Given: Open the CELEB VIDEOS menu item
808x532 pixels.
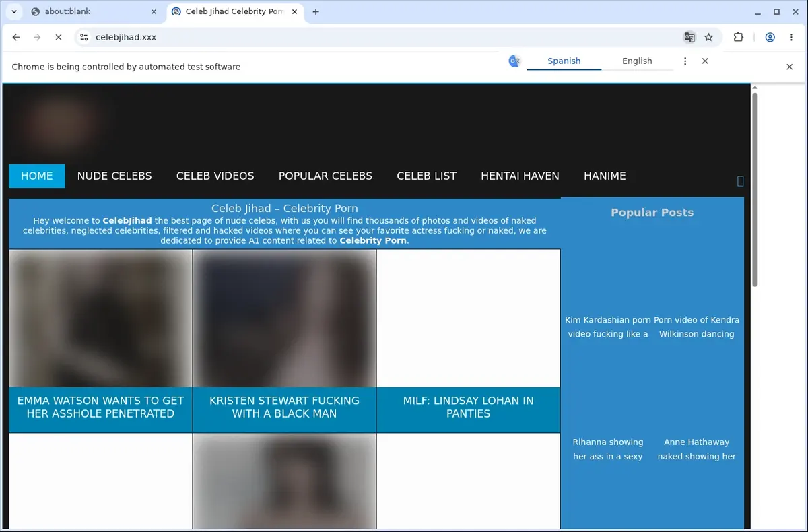Looking at the screenshot, I should pos(215,176).
